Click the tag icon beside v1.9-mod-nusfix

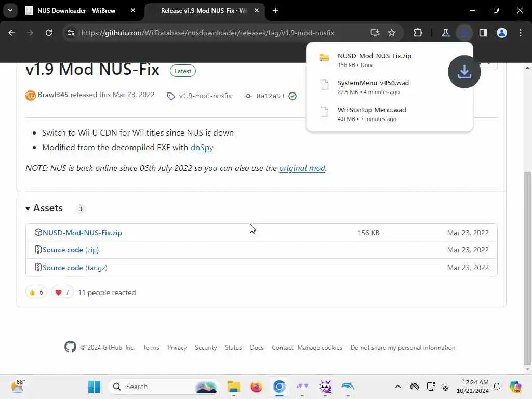[171, 96]
